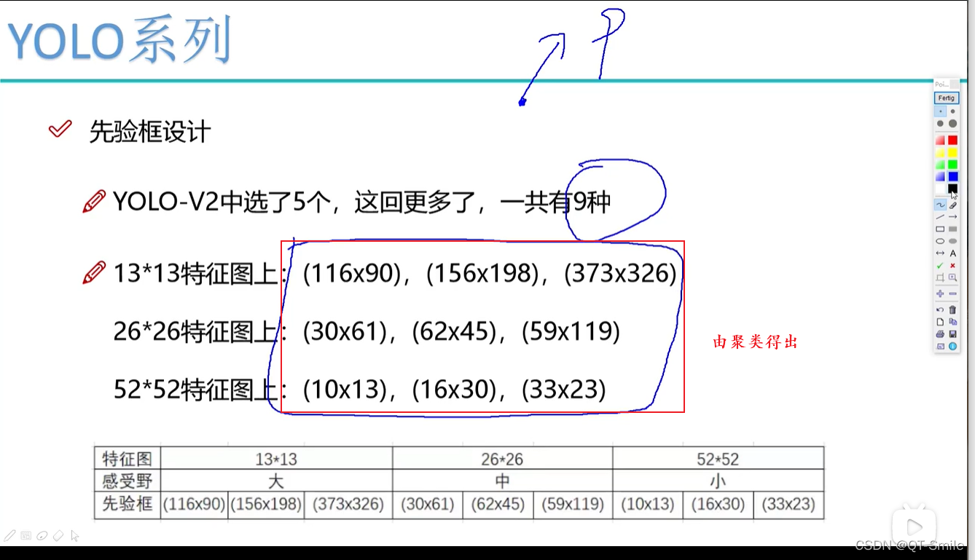
Task: Select the crop frame tool
Action: pos(940,277)
